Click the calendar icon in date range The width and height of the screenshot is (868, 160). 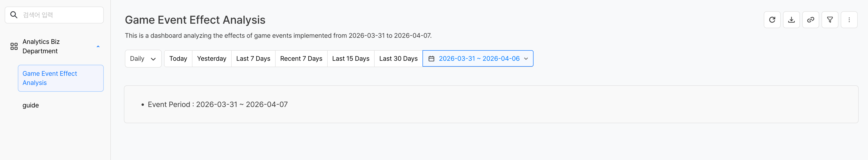coord(431,59)
